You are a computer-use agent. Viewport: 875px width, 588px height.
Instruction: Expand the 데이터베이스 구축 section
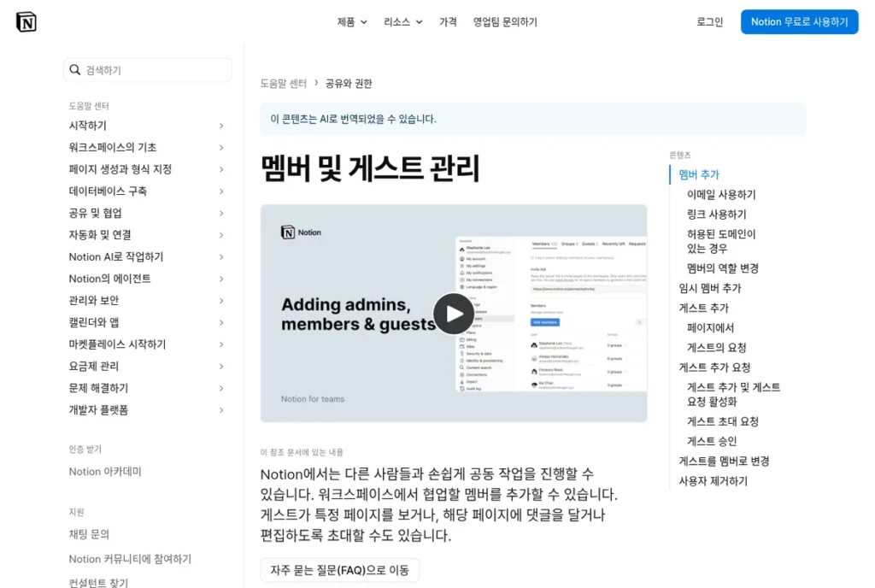click(146, 191)
